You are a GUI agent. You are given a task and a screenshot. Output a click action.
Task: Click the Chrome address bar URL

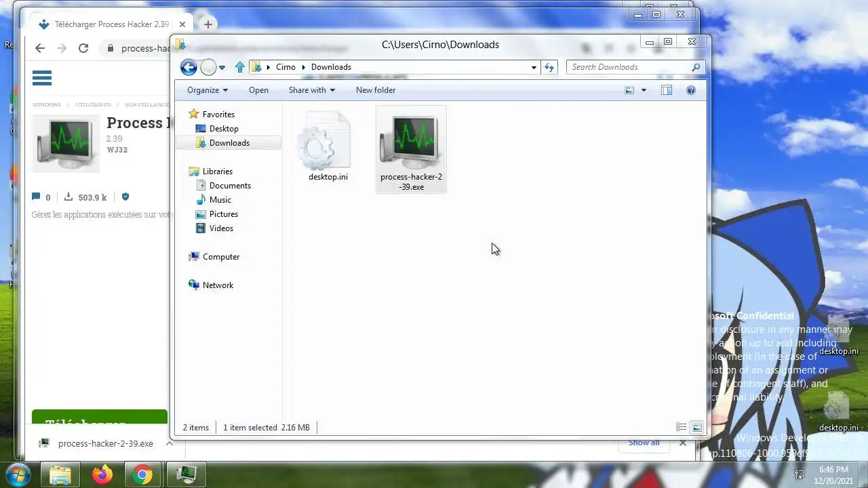tap(146, 48)
